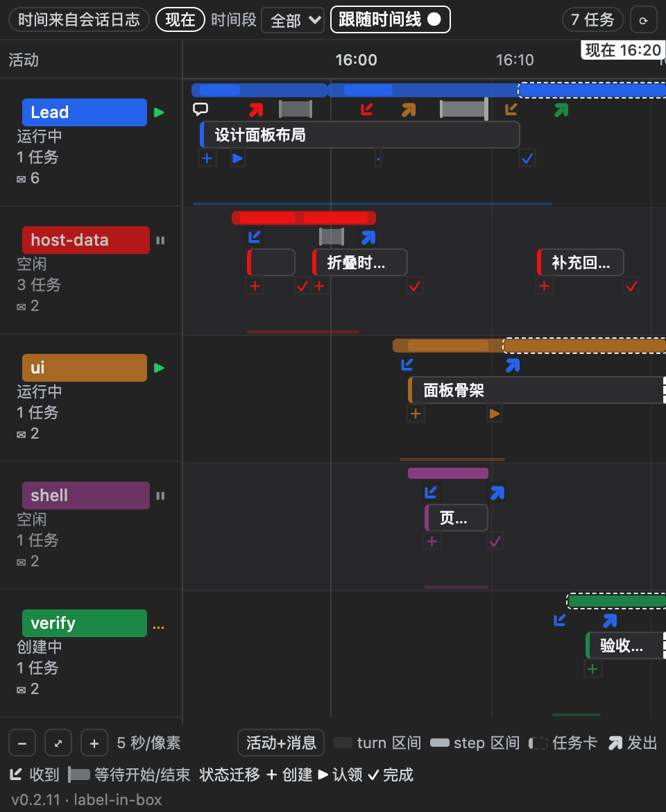This screenshot has width=666, height=812.
Task: Click the 16:10 time marker
Action: point(515,60)
